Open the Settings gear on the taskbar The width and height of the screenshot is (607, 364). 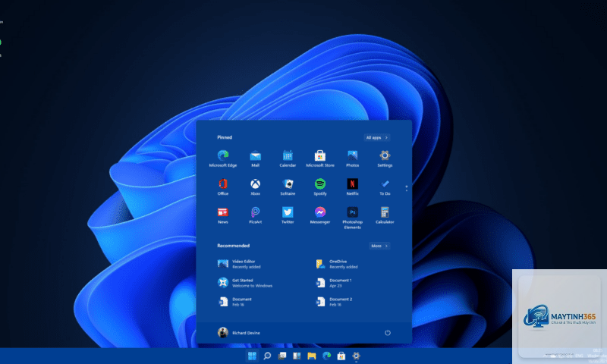tap(356, 356)
